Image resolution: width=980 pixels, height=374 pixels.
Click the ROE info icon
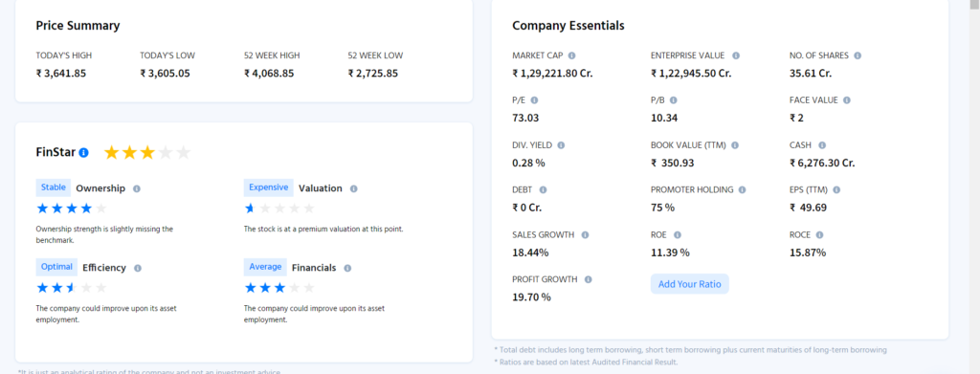click(x=678, y=234)
